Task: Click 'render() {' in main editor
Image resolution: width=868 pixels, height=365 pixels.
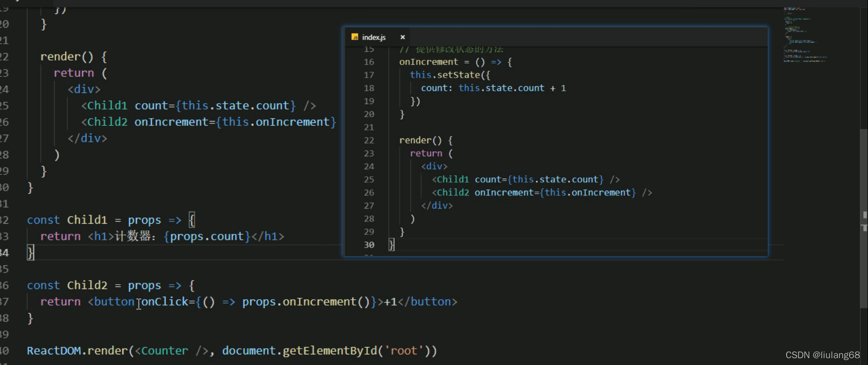Action: [x=74, y=57]
